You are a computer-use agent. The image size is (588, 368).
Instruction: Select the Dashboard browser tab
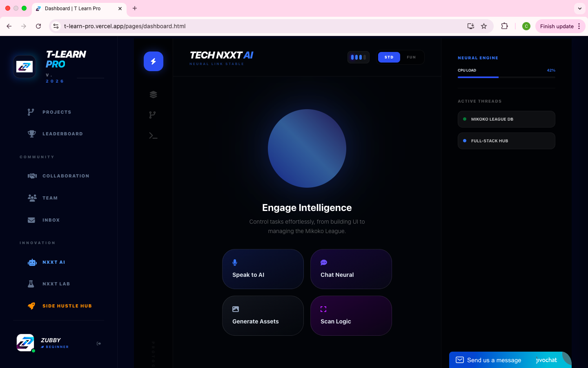[x=79, y=8]
